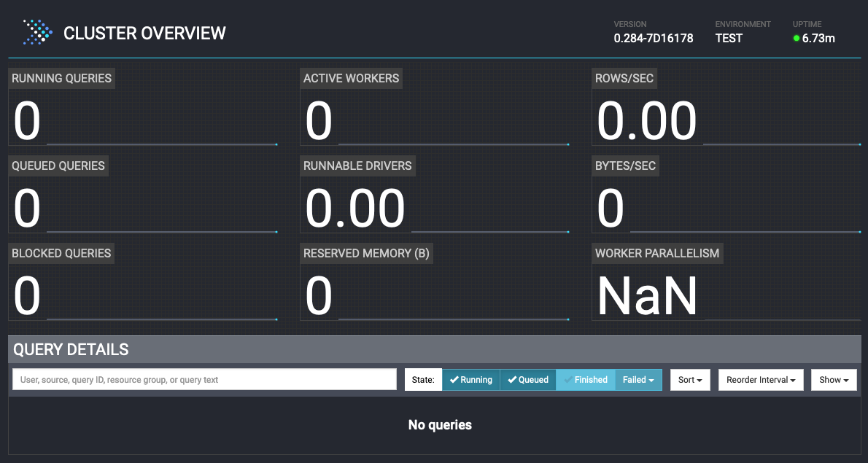Click the Active Workers label
This screenshot has width=868, height=463.
click(x=351, y=78)
